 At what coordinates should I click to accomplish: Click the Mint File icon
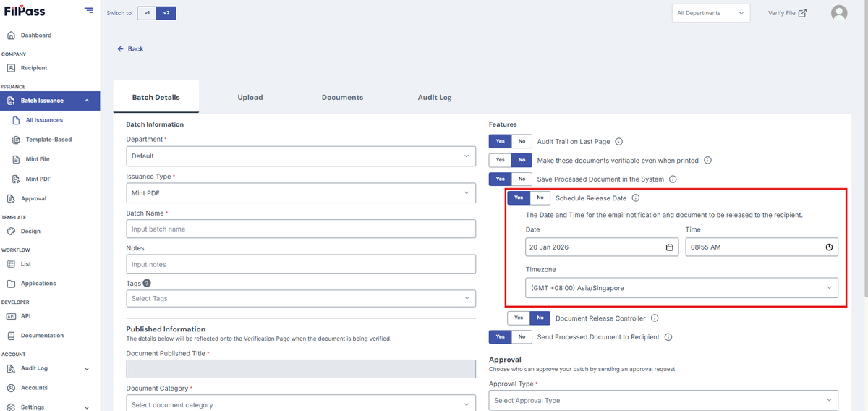click(17, 159)
